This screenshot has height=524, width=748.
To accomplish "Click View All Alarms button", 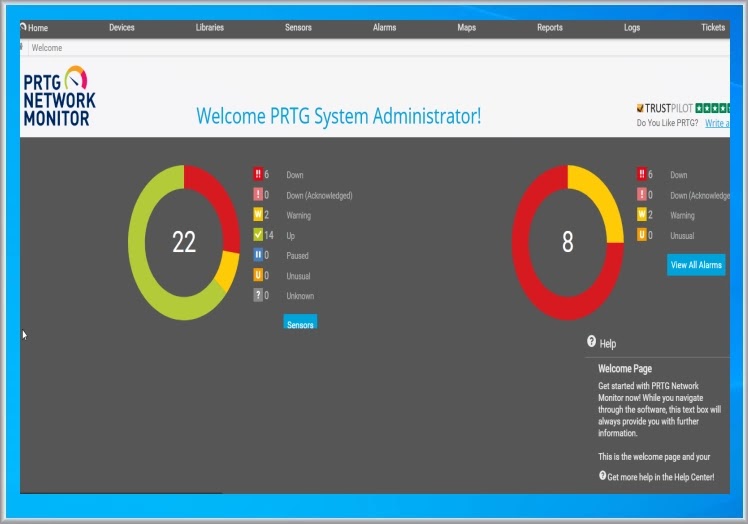I will [696, 265].
